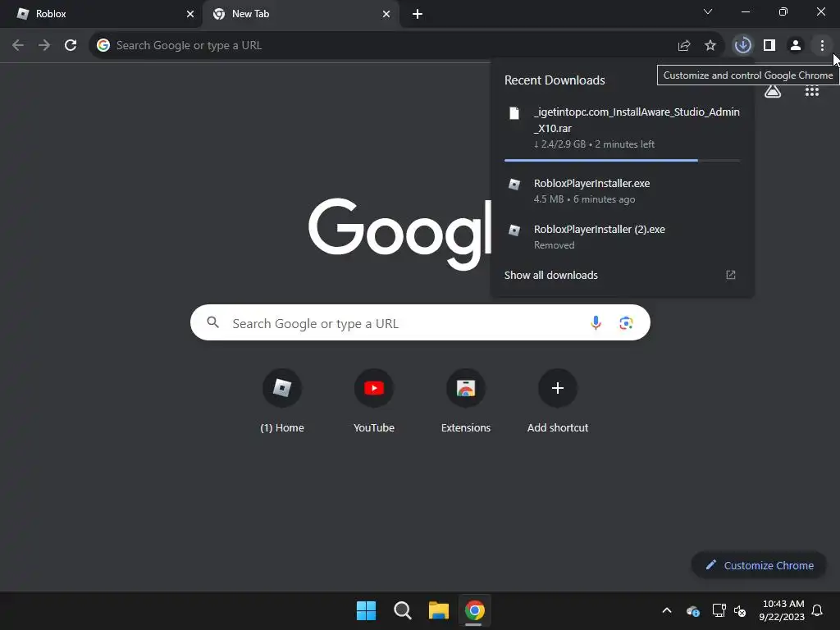This screenshot has height=630, width=840.
Task: Open the side panel
Action: [x=769, y=46]
